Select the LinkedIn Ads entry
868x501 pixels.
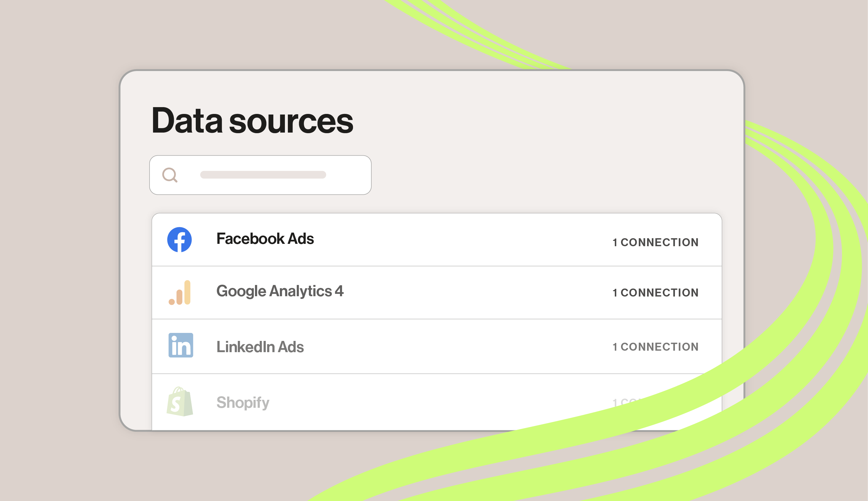379,346
